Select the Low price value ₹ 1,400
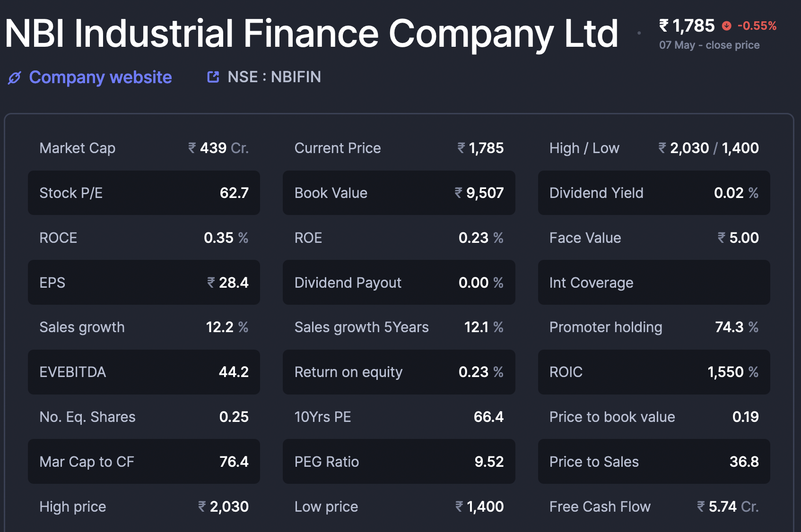This screenshot has width=801, height=532. [479, 506]
